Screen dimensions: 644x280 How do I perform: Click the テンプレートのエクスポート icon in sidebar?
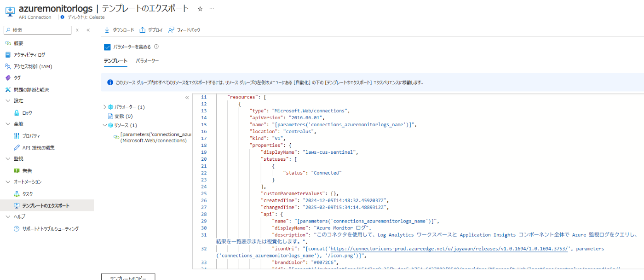[17, 205]
